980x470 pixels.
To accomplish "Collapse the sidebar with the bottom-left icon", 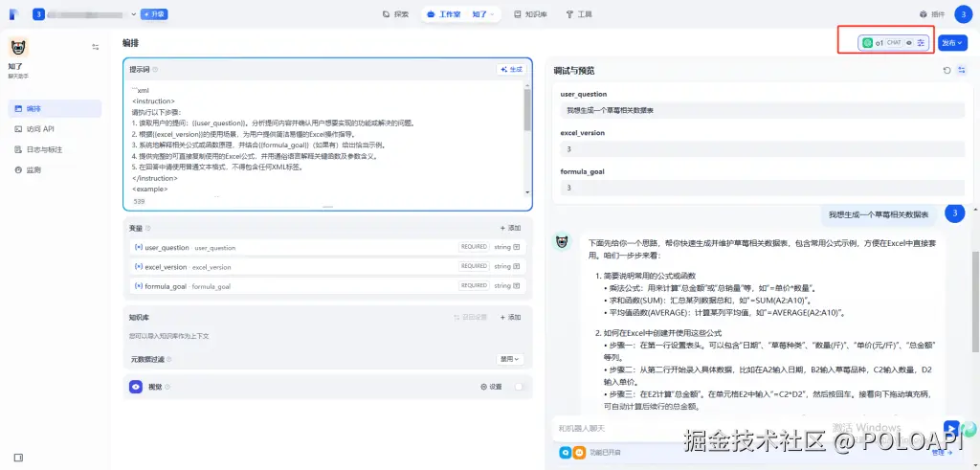I will point(18,458).
